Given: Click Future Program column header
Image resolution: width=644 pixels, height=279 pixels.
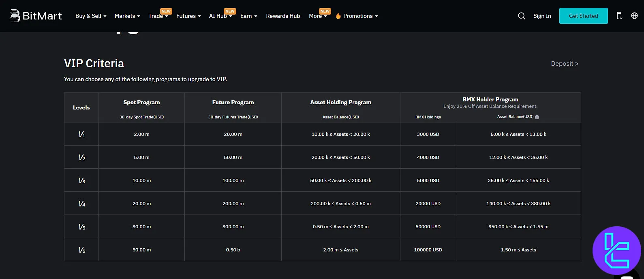Looking at the screenshot, I should point(233,102).
